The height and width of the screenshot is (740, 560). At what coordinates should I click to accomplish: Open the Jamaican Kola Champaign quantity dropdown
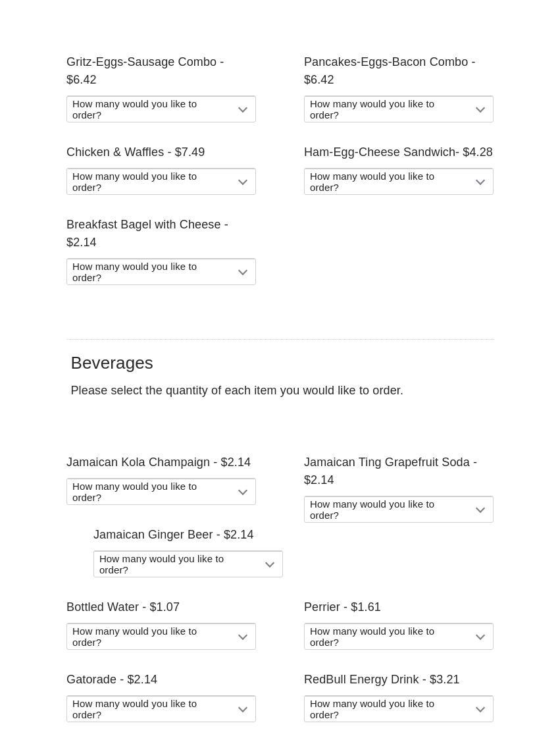tap(161, 492)
